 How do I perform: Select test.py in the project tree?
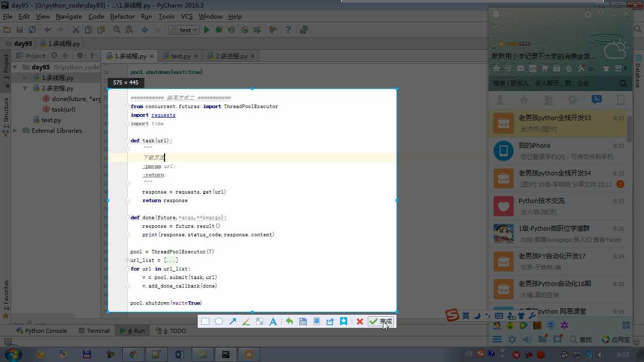tap(51, 120)
